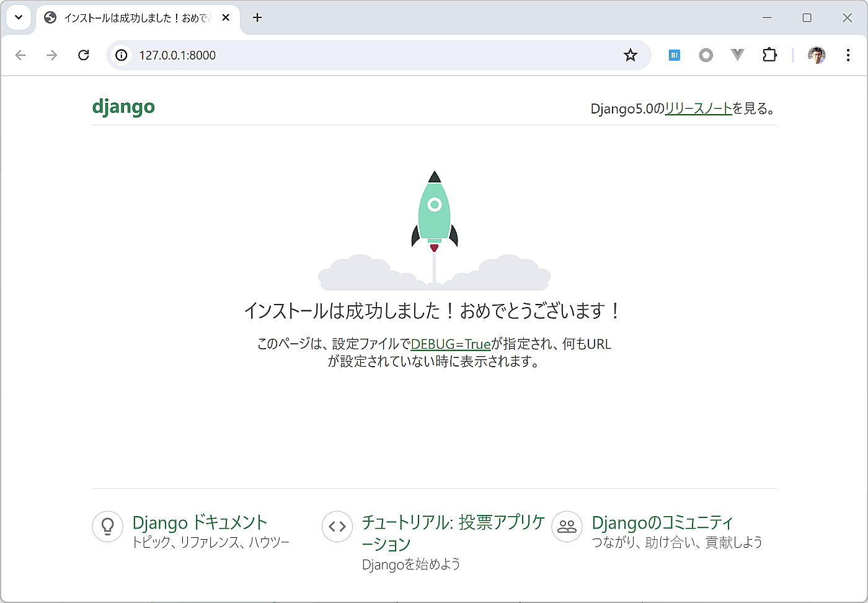Expand the tab search dropdown arrow

pyautogui.click(x=19, y=17)
